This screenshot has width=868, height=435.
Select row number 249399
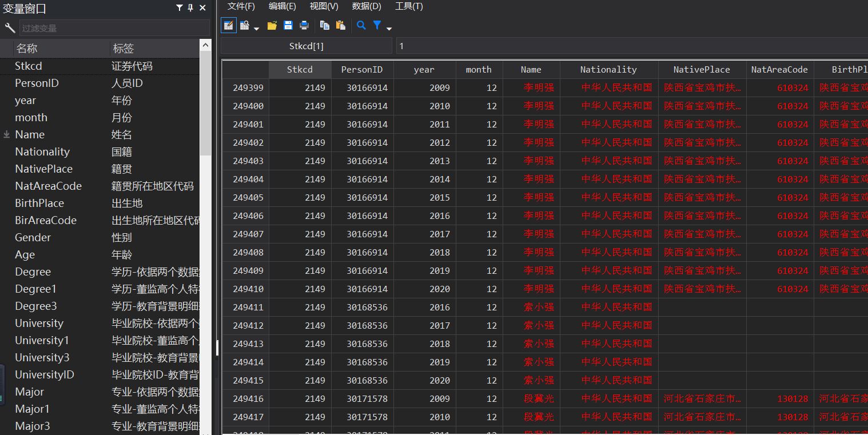245,88
